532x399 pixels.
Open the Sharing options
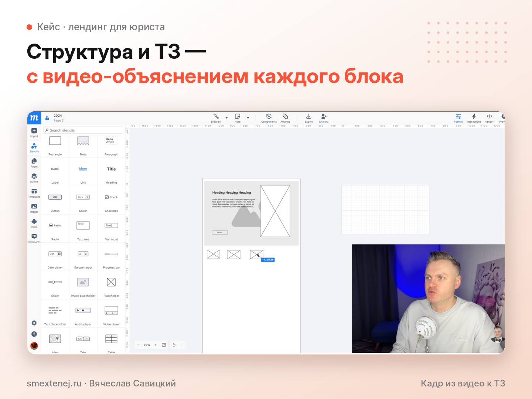point(324,118)
